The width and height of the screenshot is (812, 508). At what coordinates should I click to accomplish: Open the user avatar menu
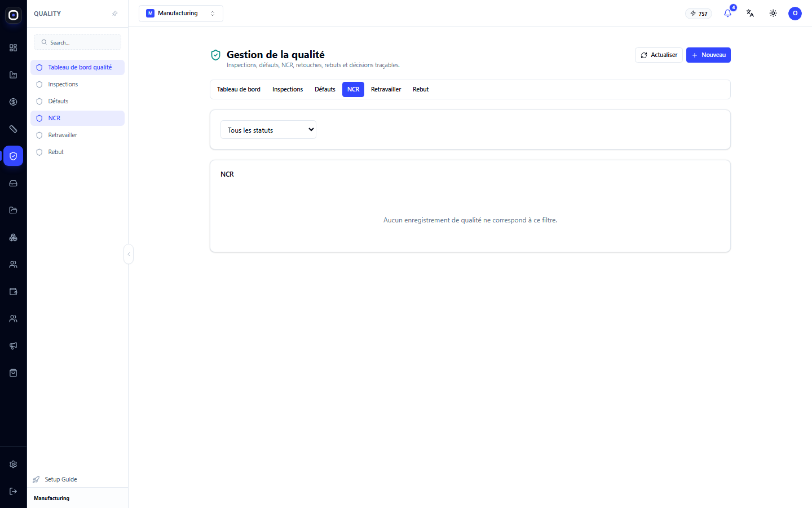click(x=795, y=13)
